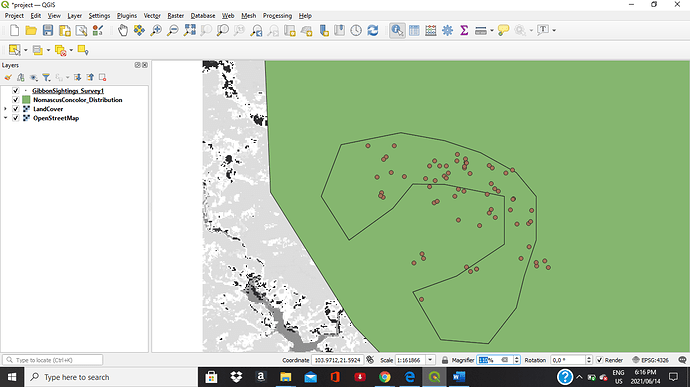Click the Zoom Full extent icon
This screenshot has width=690, height=387.
190,30
